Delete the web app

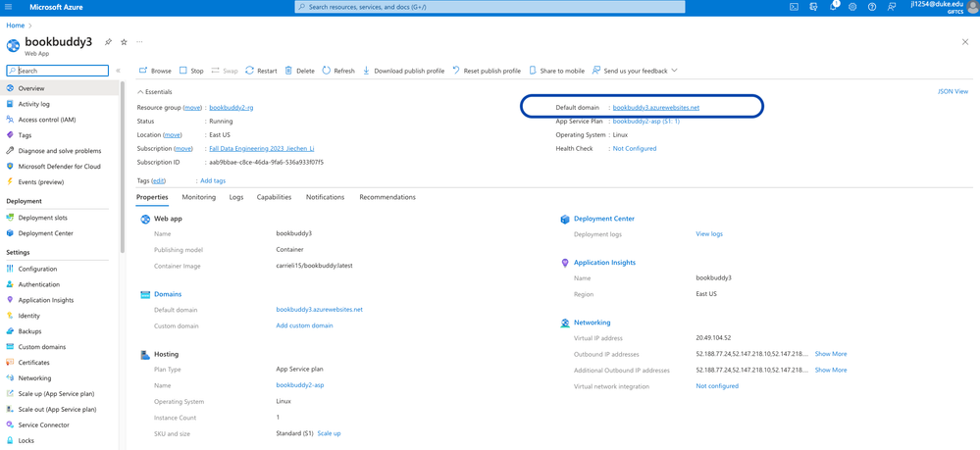[x=300, y=71]
